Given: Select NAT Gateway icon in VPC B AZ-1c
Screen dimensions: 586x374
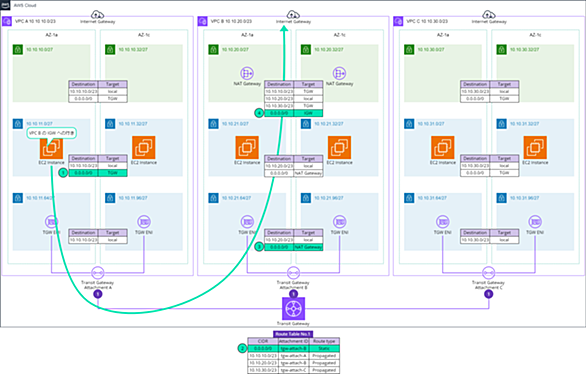Looking at the screenshot, I should [339, 73].
